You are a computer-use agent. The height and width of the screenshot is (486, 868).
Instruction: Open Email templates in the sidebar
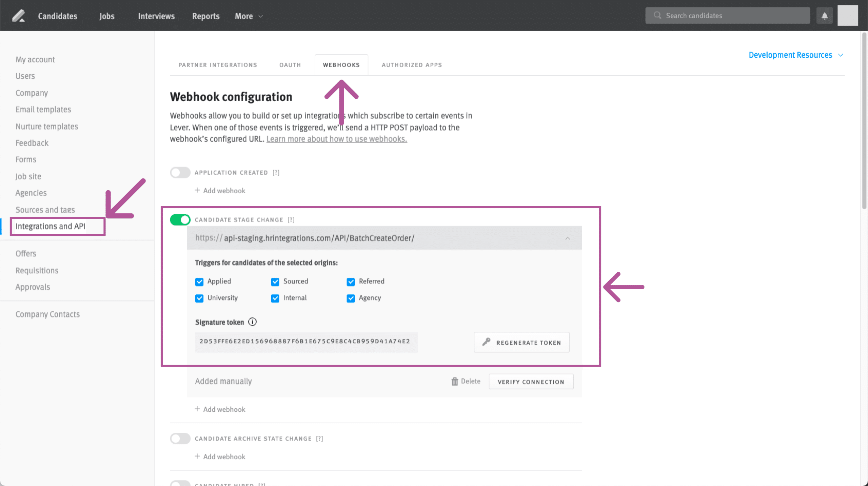[x=43, y=110]
